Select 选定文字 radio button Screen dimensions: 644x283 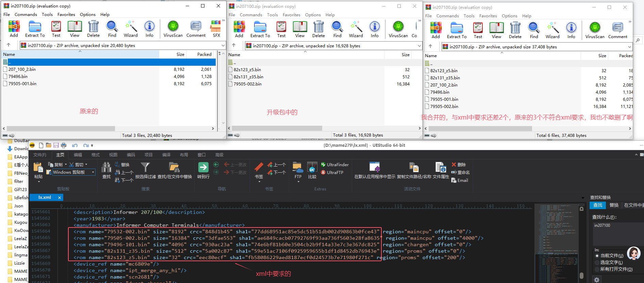[597, 263]
